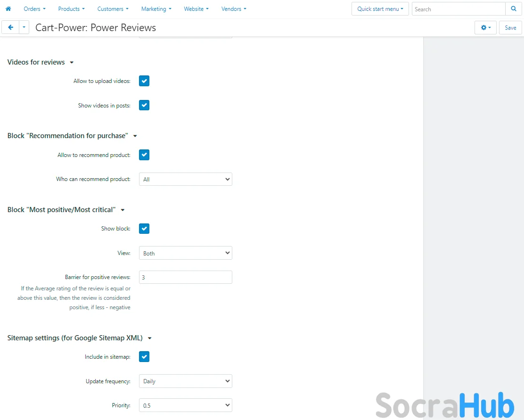Click the search magnifier button
Screen dimensions: 524x420
[514, 9]
